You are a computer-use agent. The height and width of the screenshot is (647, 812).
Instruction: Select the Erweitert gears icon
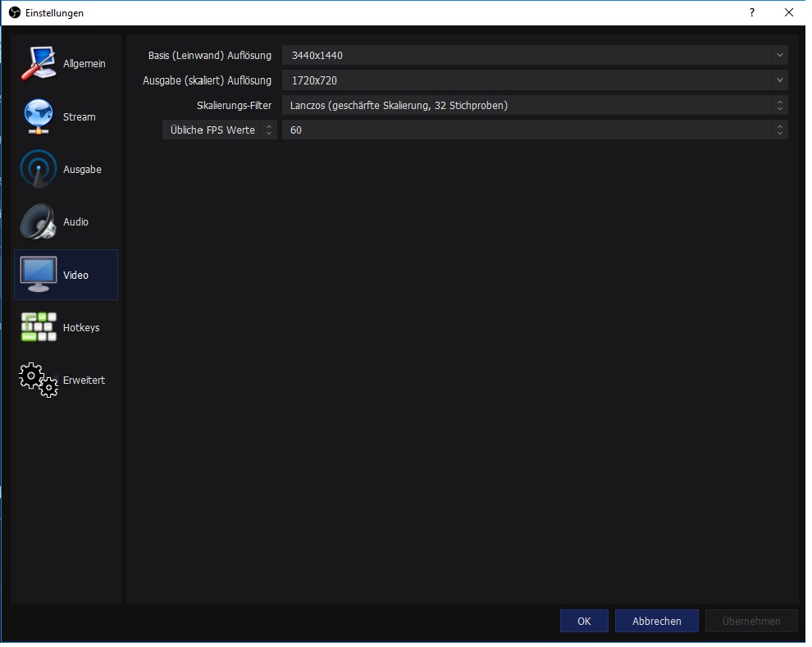tap(39, 380)
